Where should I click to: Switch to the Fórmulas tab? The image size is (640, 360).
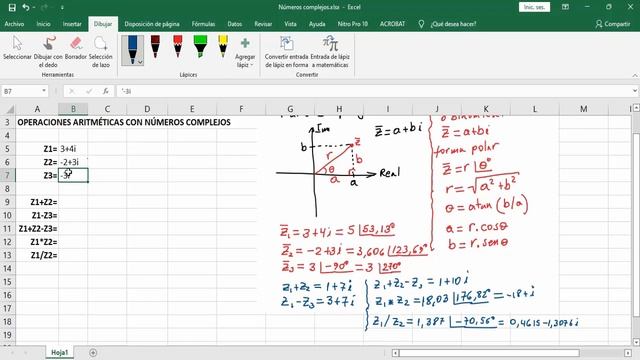click(203, 24)
